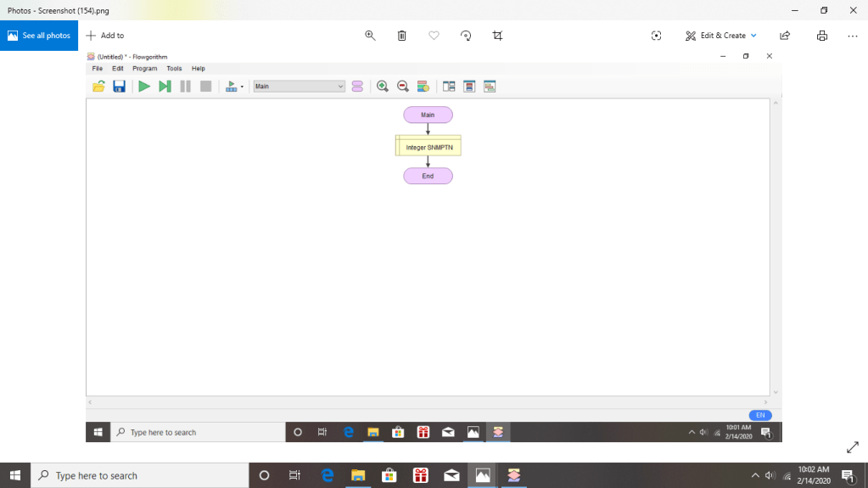Click the Add to button
Viewport: 868px width, 488px height.
tap(105, 36)
